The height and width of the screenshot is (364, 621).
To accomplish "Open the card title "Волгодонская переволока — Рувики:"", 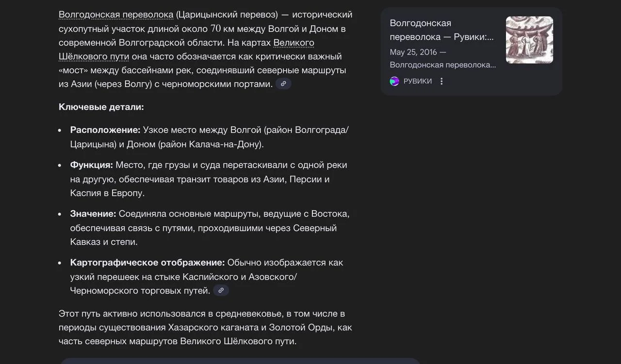I will pos(441,30).
